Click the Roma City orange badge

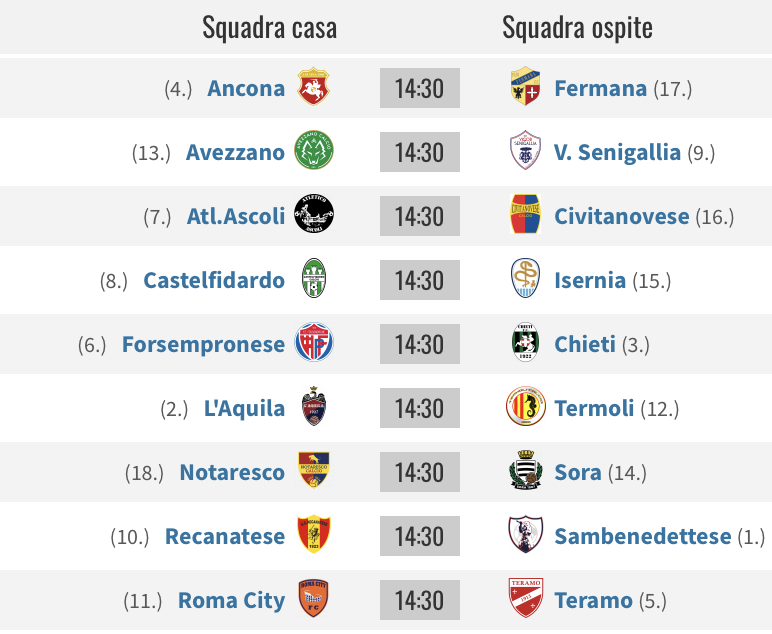click(x=314, y=598)
